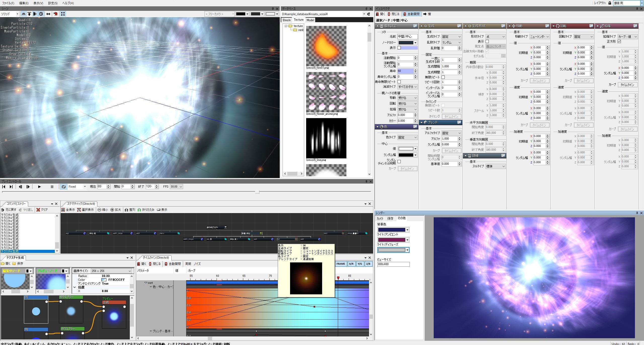This screenshot has width=644, height=345.
Task: Open the フリーカメラ dropdown
Action: (220, 14)
